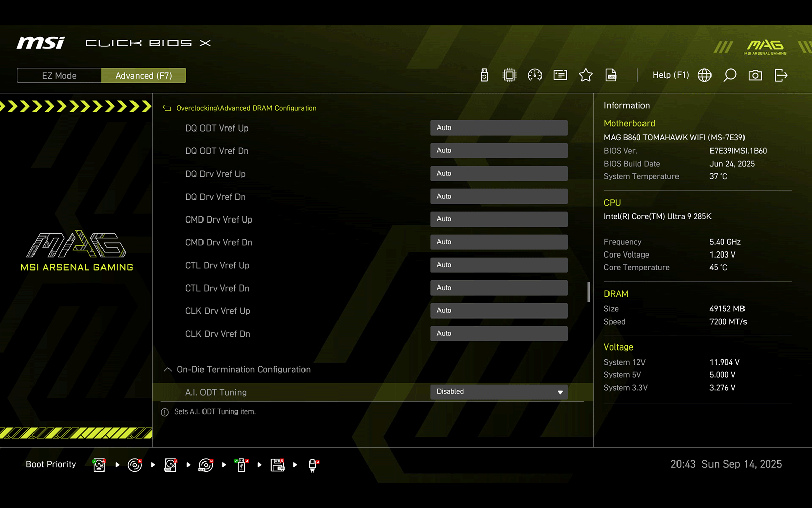Click MAG B860 TOMAHAWK WIFI model text
Image resolution: width=812 pixels, height=508 pixels.
click(674, 137)
